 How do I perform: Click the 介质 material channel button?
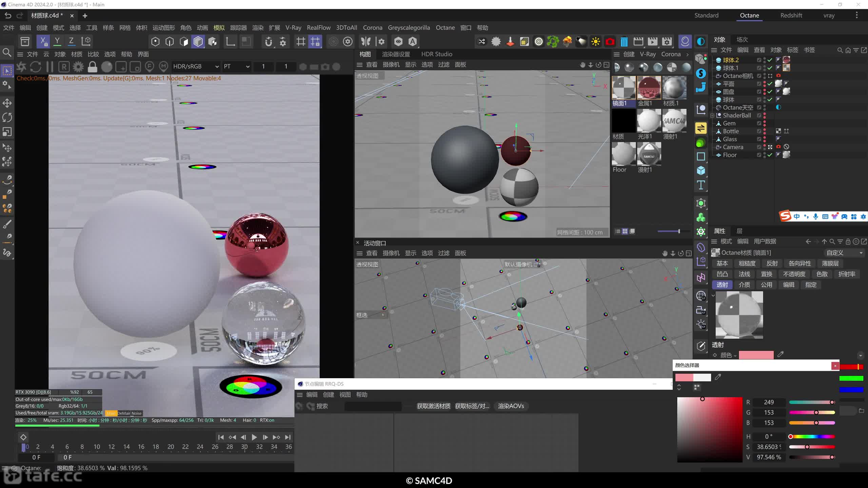pos(744,285)
